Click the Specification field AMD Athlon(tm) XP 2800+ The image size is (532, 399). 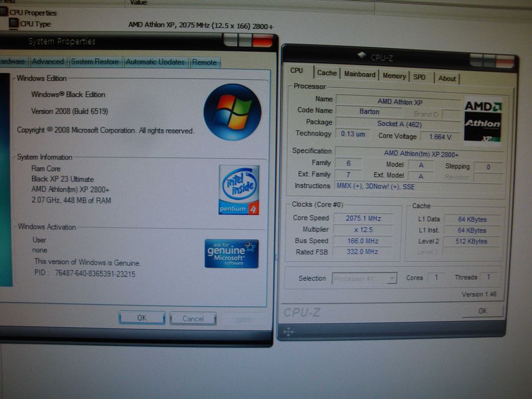[x=420, y=153]
